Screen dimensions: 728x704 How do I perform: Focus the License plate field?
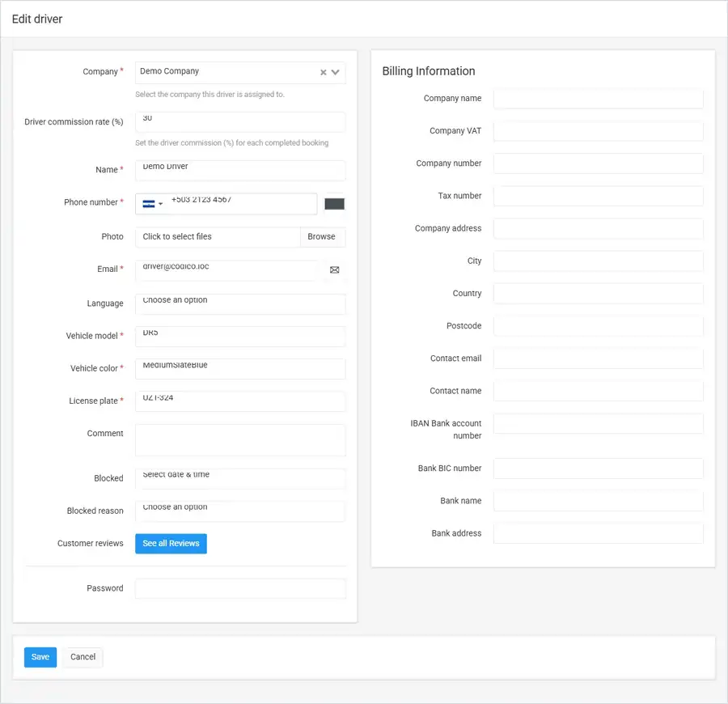pos(240,401)
